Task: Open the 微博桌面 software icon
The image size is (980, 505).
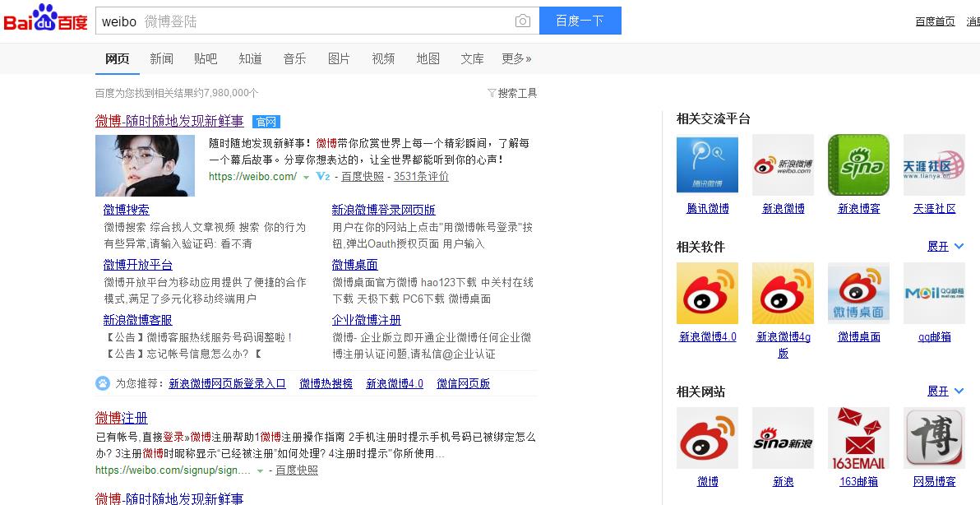Action: click(858, 293)
